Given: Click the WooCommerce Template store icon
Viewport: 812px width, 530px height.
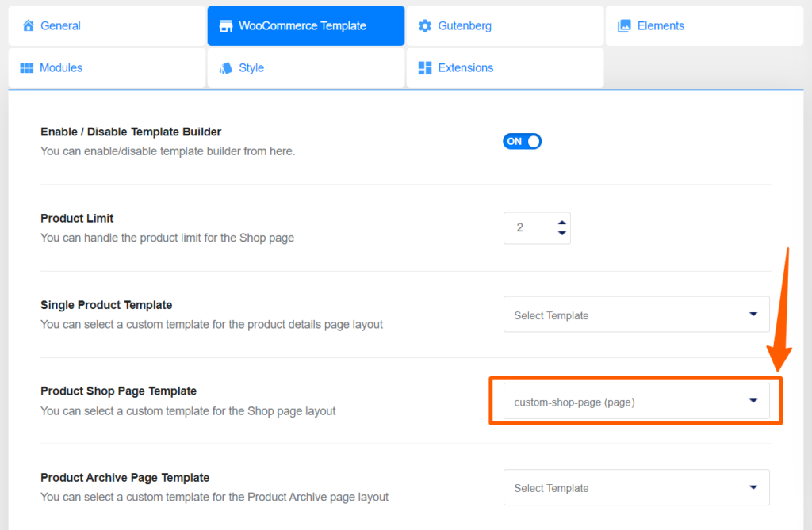Looking at the screenshot, I should [226, 26].
